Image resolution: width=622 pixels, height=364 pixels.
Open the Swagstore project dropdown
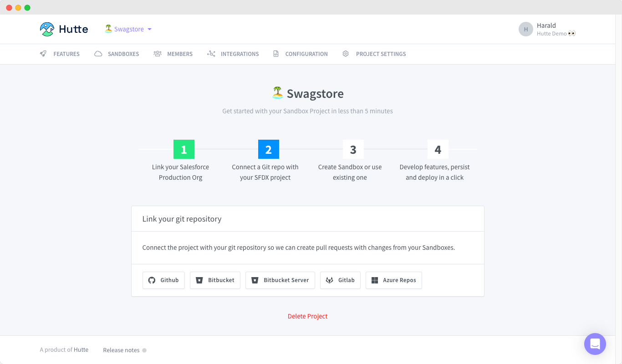[128, 29]
